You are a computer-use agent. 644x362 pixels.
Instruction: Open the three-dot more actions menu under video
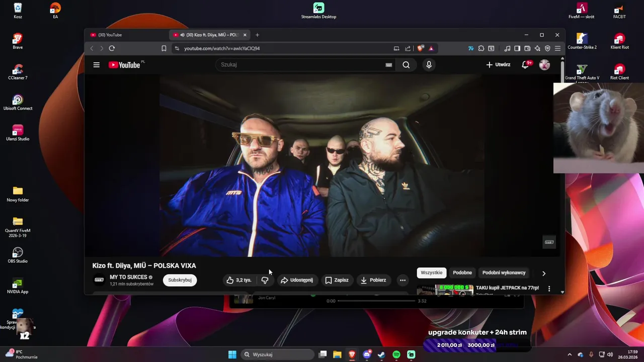(x=403, y=280)
